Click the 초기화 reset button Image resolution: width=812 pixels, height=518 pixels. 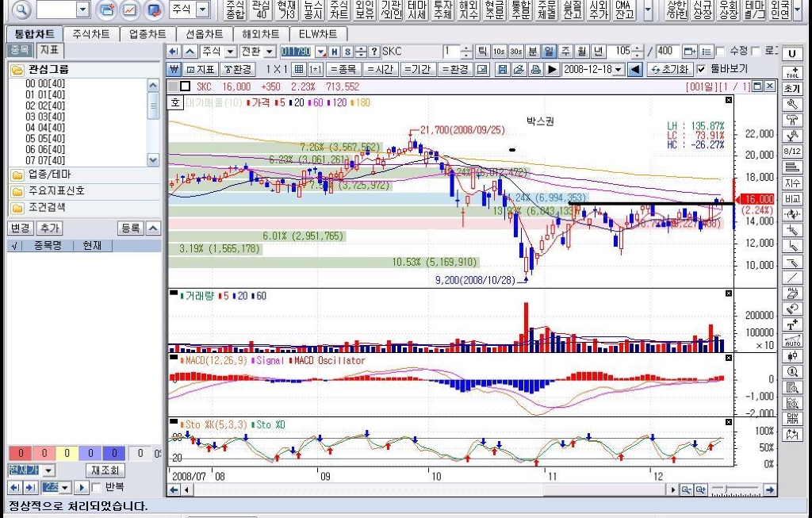[669, 69]
